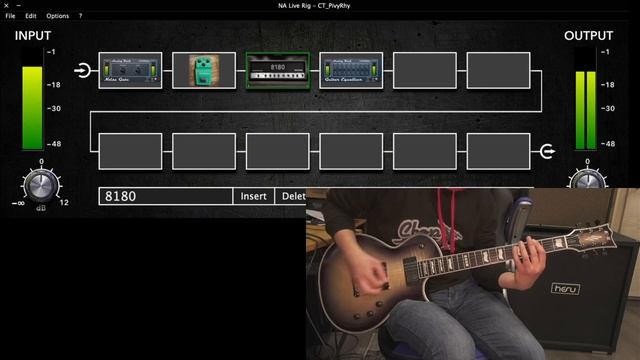Select the fifth empty slot in bottom row
Screen dimensions: 640x360
425,151
